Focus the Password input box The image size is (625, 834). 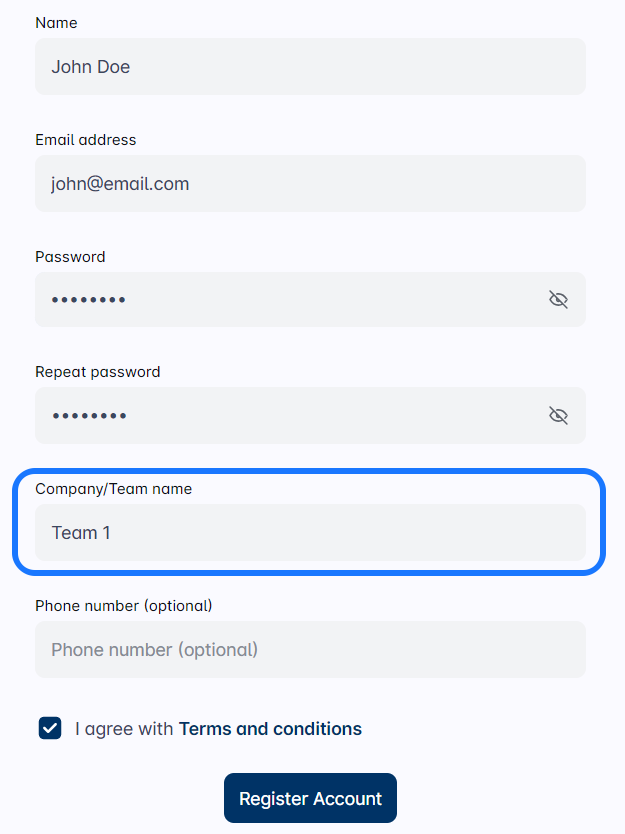click(290, 300)
